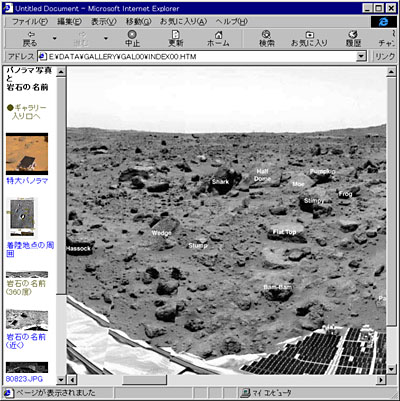Expand the Back button history dropdown arrow
400x401 pixels.
pyautogui.click(x=54, y=38)
